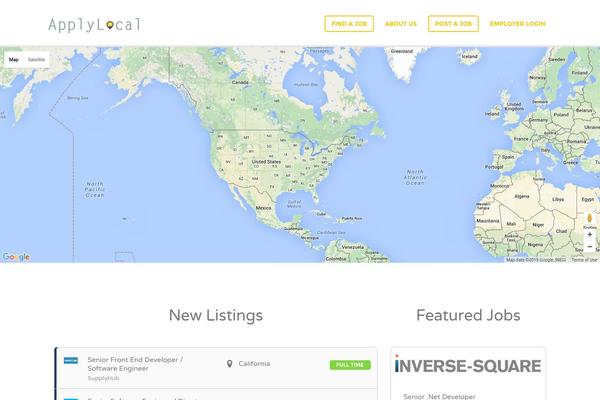Open Employer Login
600x400 pixels.
point(517,24)
